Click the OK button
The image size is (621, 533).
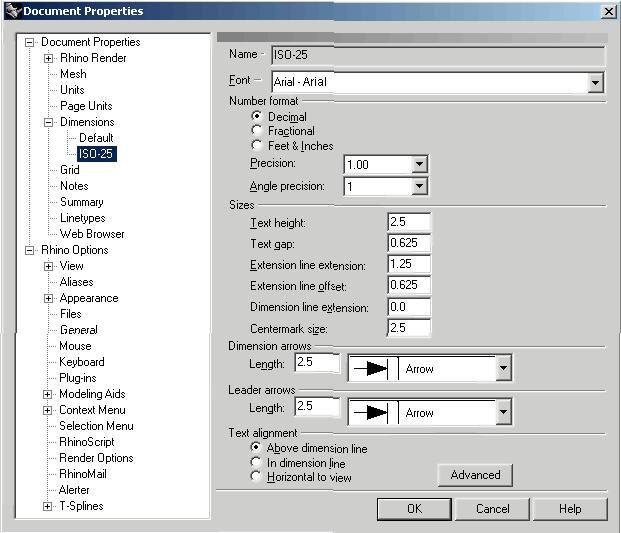pyautogui.click(x=414, y=509)
